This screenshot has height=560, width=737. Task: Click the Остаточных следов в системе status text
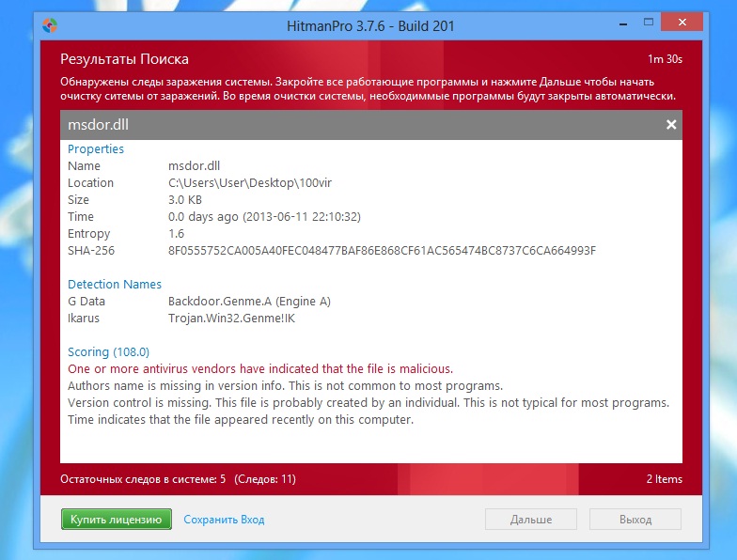179,479
